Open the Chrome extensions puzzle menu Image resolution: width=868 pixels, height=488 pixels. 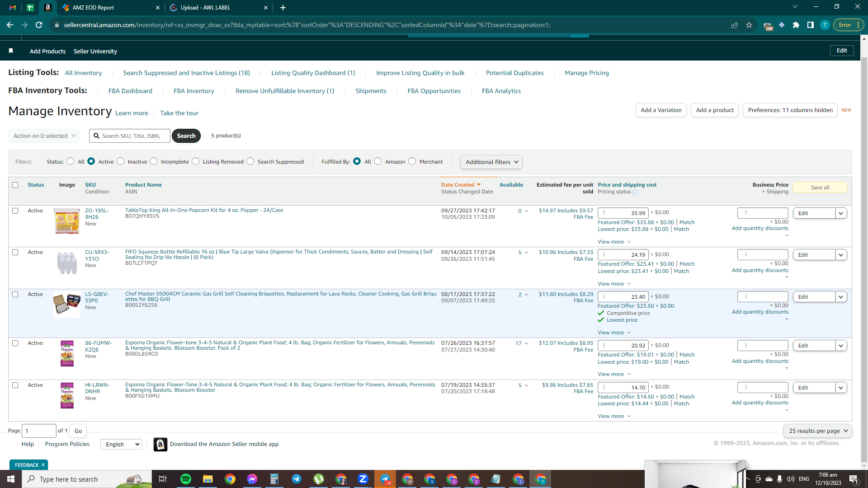[x=796, y=25]
